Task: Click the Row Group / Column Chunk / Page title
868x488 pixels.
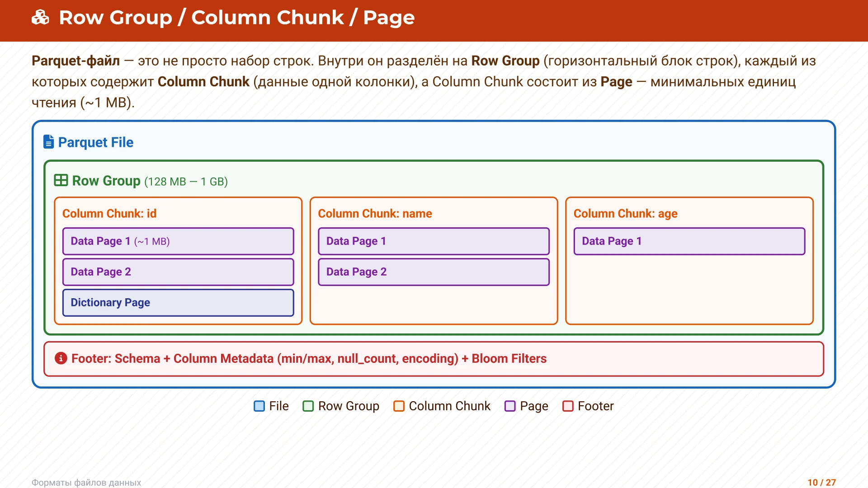Action: click(x=236, y=18)
